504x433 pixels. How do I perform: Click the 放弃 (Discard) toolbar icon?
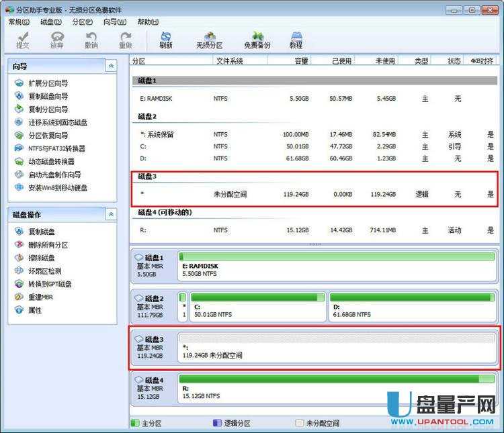(x=57, y=40)
